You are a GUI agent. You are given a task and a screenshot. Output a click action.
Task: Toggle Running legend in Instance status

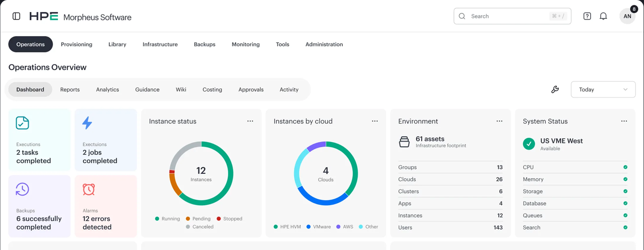click(168, 219)
